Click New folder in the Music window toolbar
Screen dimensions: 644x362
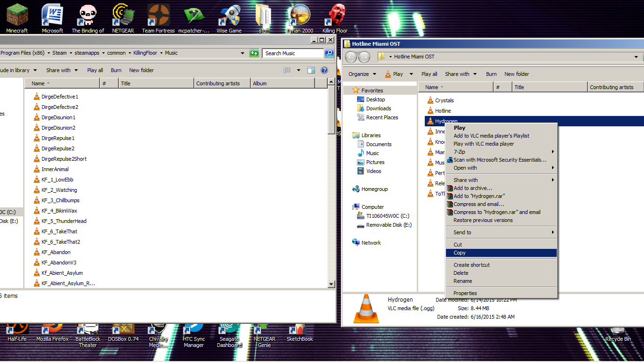[x=141, y=70]
